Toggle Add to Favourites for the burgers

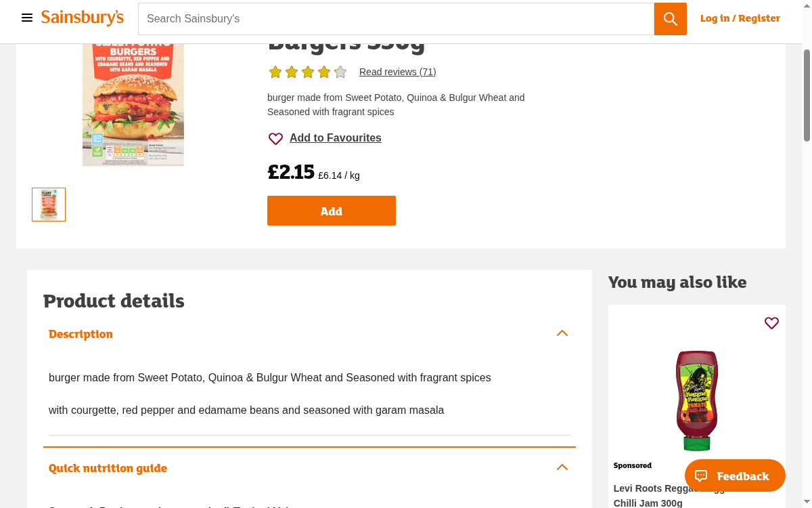(335, 138)
